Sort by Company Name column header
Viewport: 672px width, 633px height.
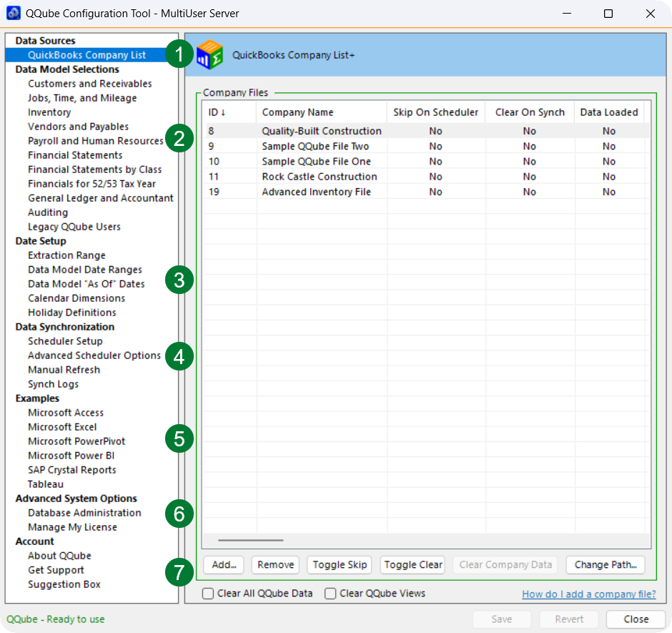pyautogui.click(x=322, y=112)
